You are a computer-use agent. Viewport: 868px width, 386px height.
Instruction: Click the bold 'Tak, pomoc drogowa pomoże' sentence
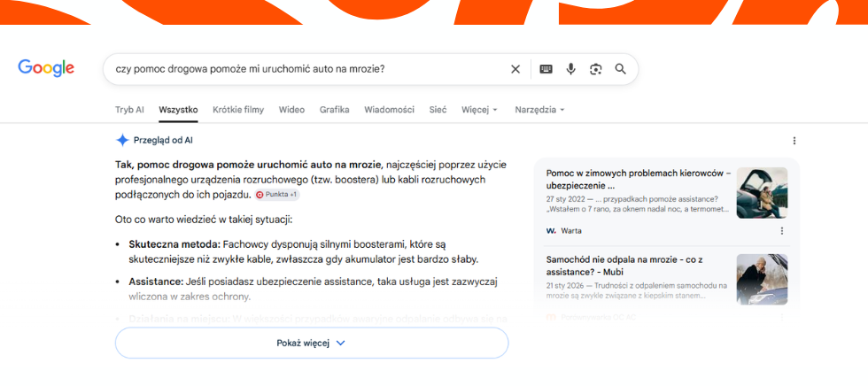(249, 165)
